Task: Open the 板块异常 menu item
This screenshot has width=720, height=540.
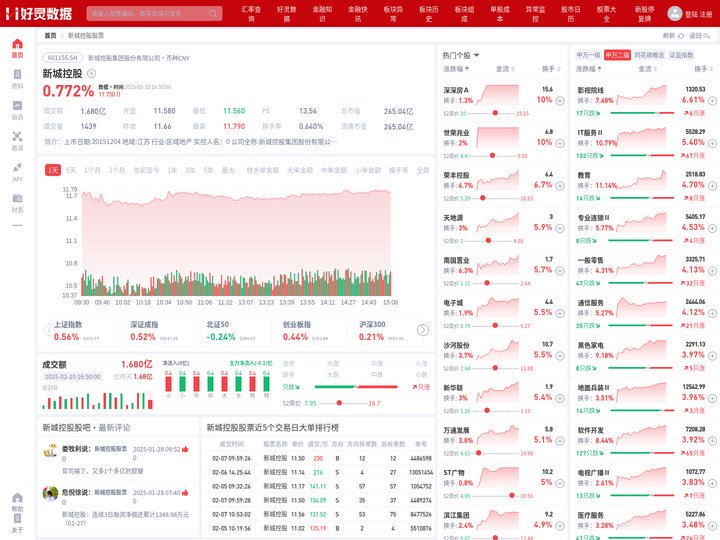Action: click(394, 14)
